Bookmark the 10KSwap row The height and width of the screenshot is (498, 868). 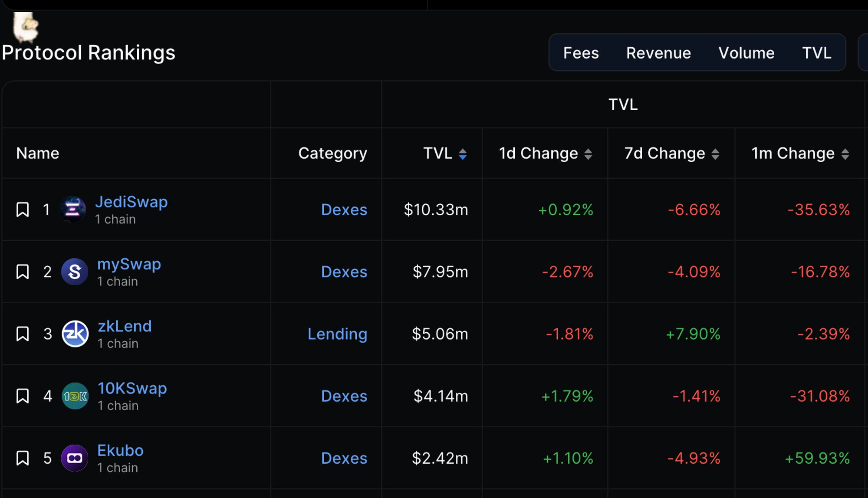pos(23,396)
